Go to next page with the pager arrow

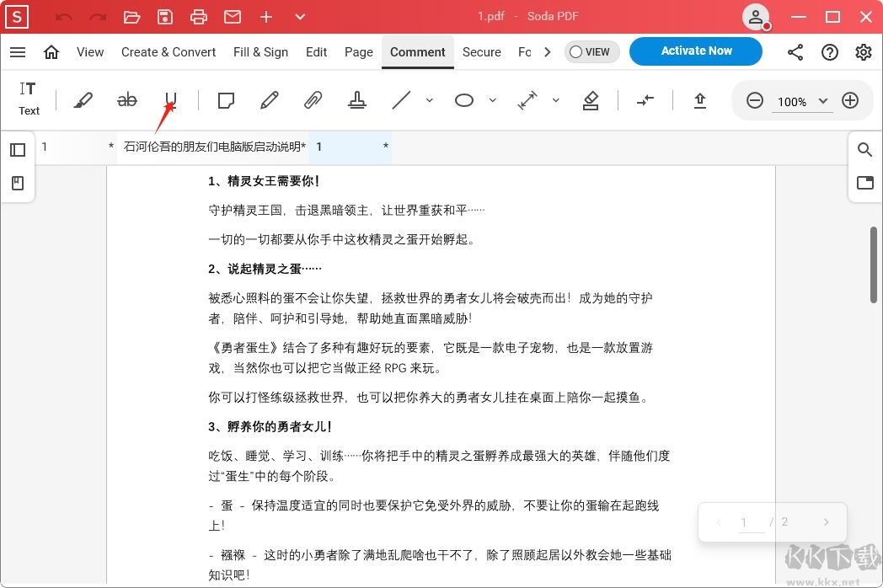[827, 522]
